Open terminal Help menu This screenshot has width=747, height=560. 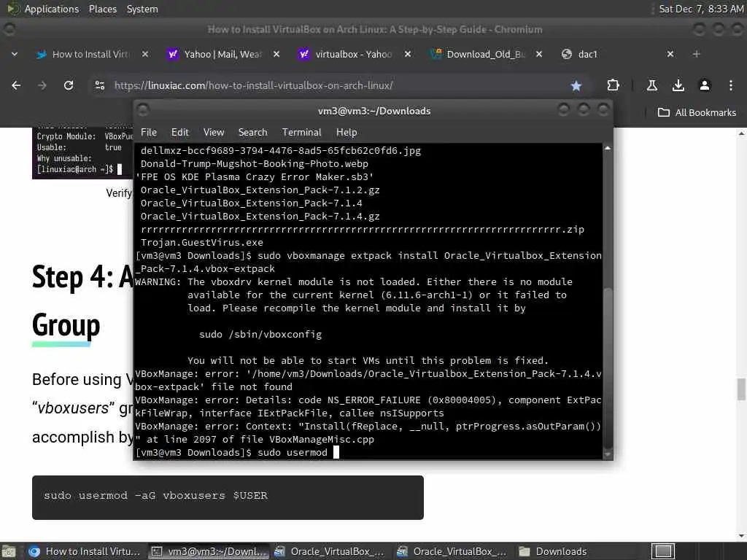click(x=347, y=133)
